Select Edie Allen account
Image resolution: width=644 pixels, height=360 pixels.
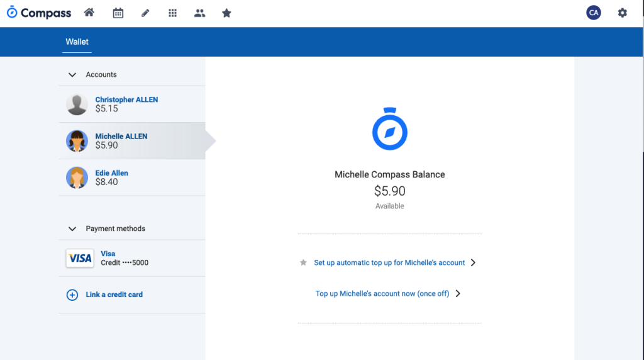coord(132,177)
